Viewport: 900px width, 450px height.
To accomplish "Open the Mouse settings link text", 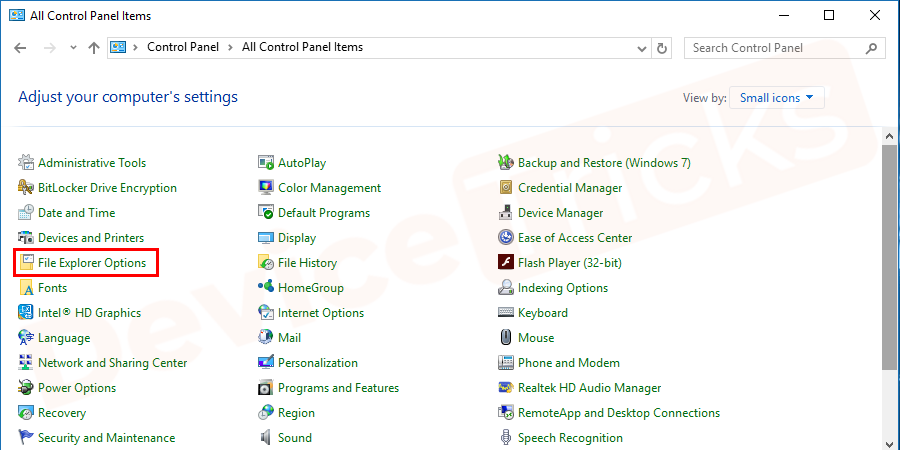I will [x=536, y=338].
